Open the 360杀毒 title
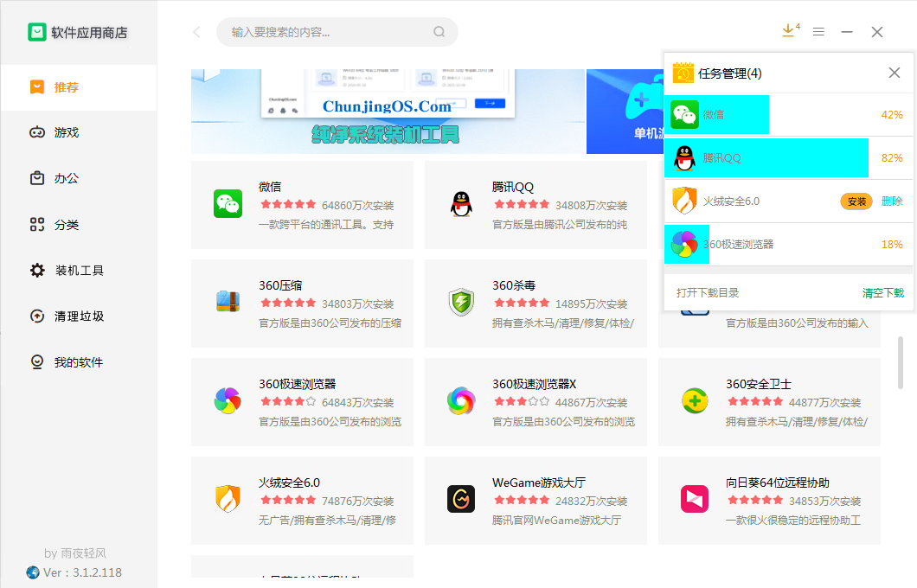 tap(514, 286)
